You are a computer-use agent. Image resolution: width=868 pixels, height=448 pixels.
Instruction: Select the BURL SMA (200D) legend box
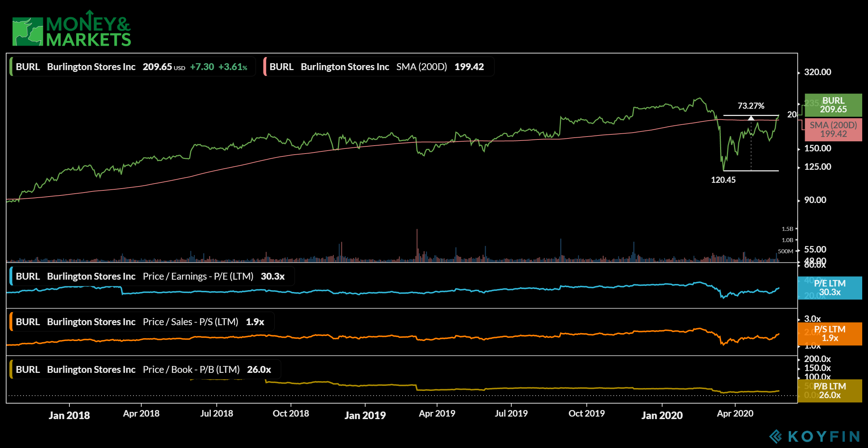pyautogui.click(x=378, y=67)
